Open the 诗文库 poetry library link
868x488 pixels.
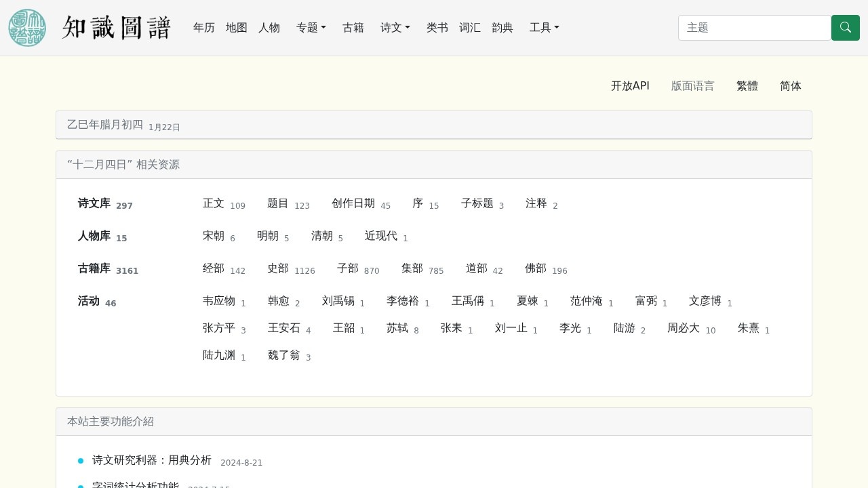pos(94,203)
